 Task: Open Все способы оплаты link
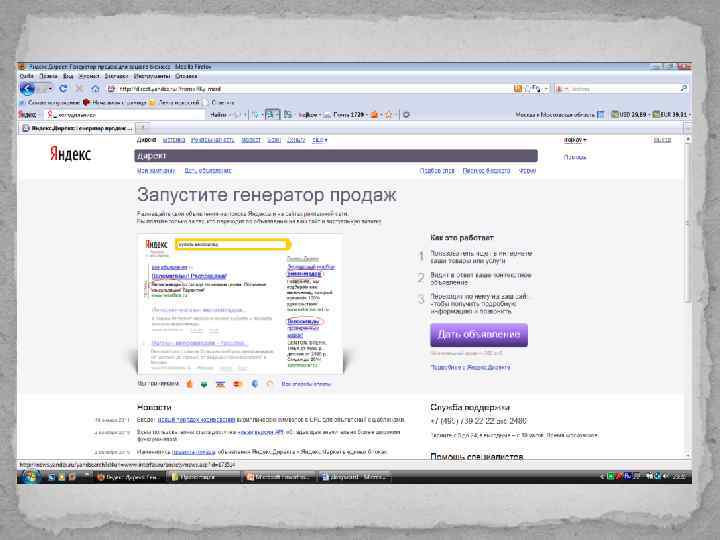(x=306, y=384)
